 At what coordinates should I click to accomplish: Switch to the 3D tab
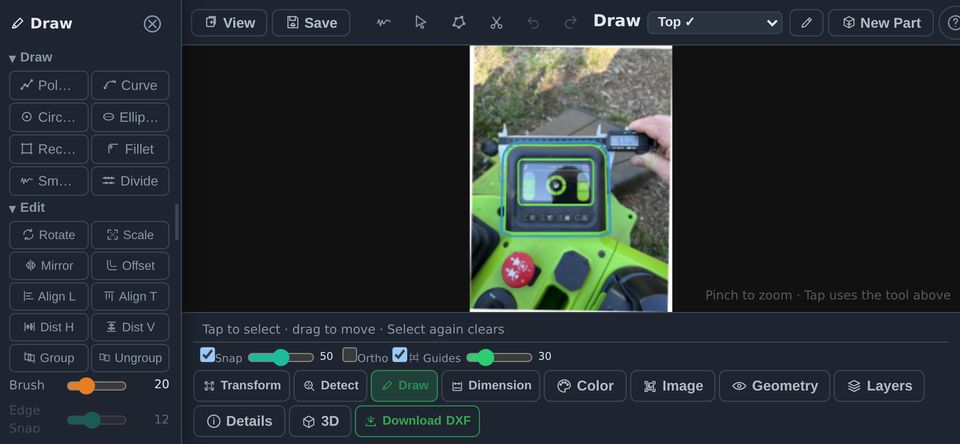click(320, 421)
